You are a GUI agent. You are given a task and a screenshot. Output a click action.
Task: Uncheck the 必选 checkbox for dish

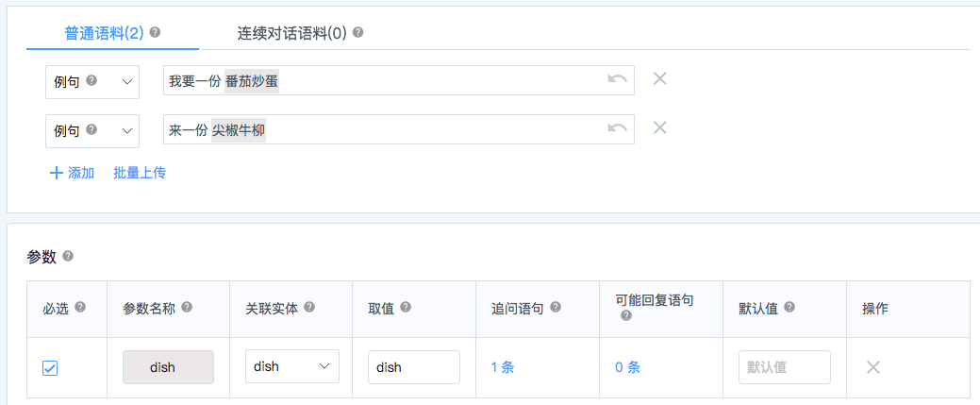pos(50,368)
